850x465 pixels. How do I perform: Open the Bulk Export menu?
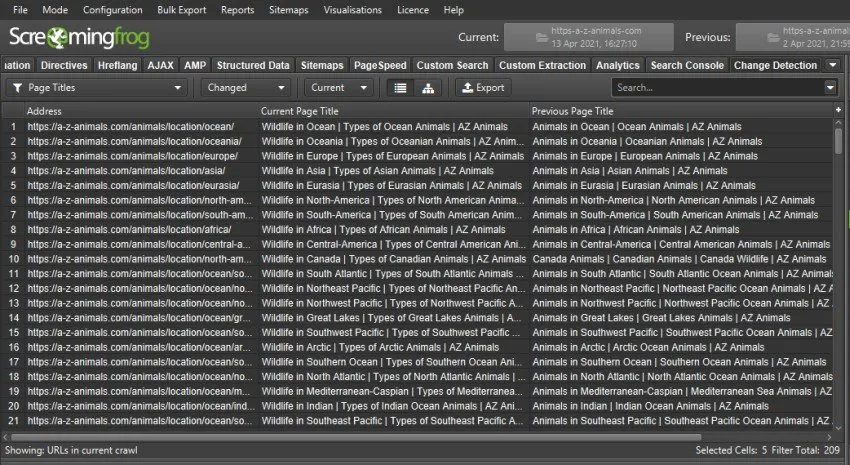[181, 9]
